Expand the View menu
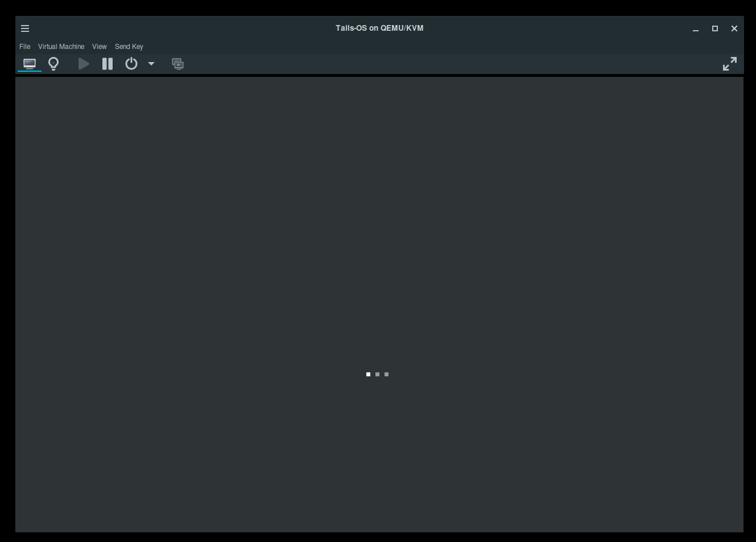Viewport: 756px width, 542px height. (100, 47)
